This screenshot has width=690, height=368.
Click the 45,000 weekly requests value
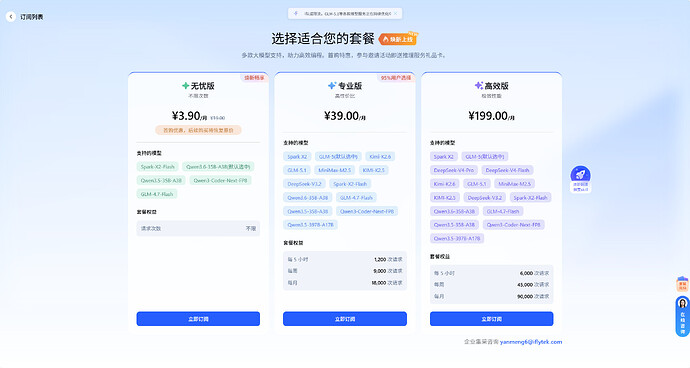click(x=525, y=284)
